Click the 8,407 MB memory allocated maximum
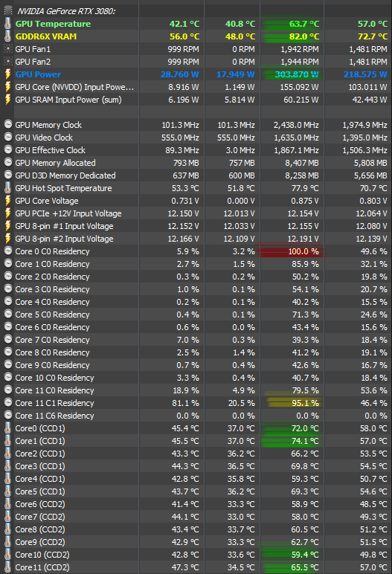 302,163
